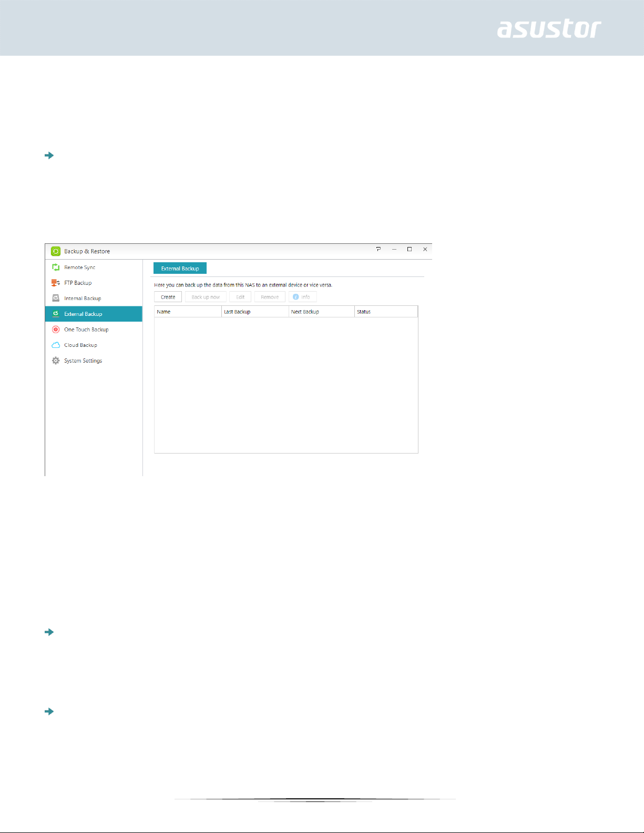Screen dimensions: 644x833
Task: Sort by Next Backup column
Action: point(322,312)
